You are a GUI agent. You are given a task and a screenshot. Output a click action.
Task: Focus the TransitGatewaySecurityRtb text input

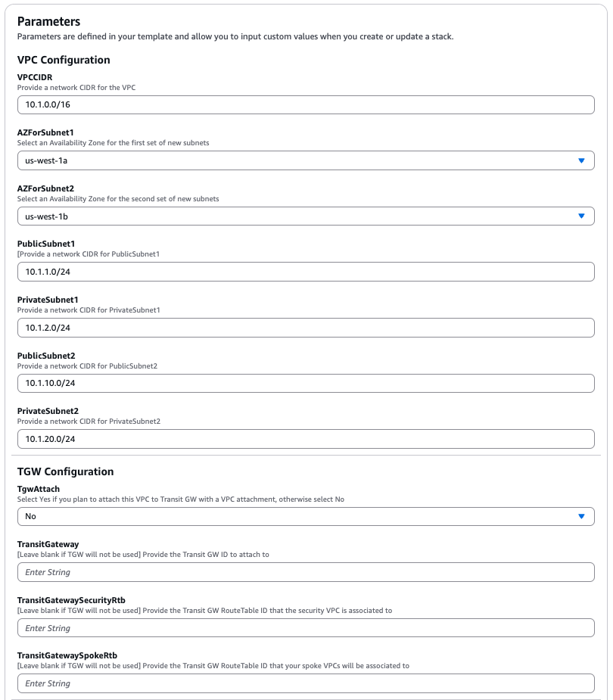point(305,628)
